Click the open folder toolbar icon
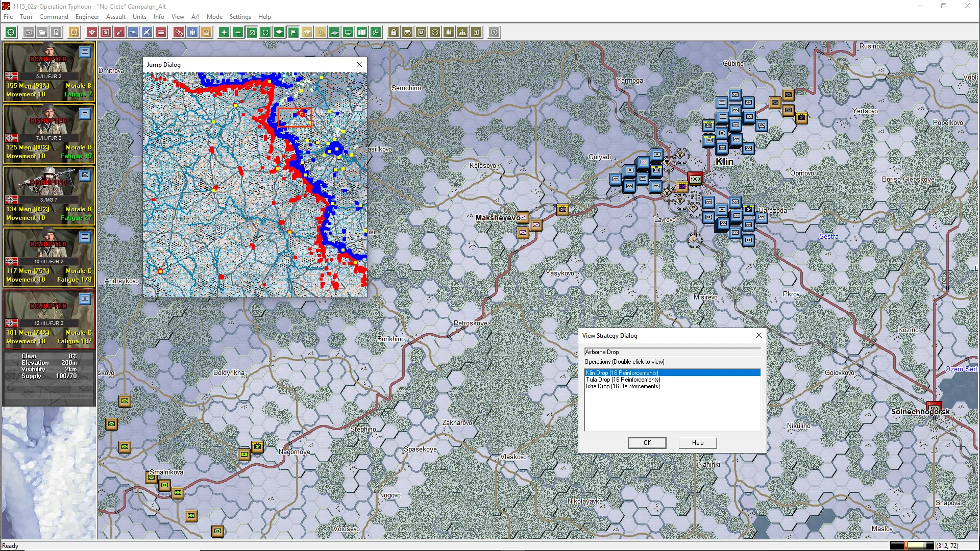 pos(42,32)
